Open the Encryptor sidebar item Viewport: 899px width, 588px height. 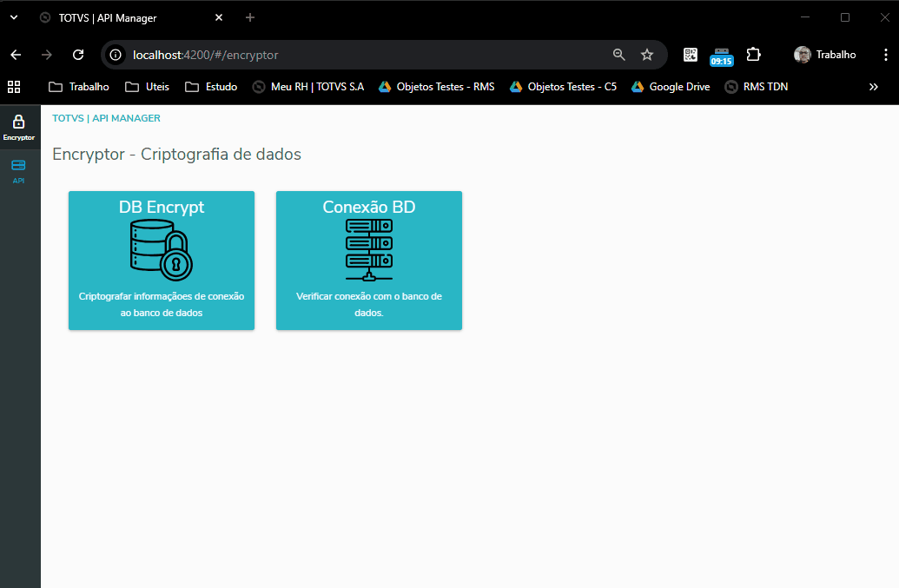coord(19,127)
